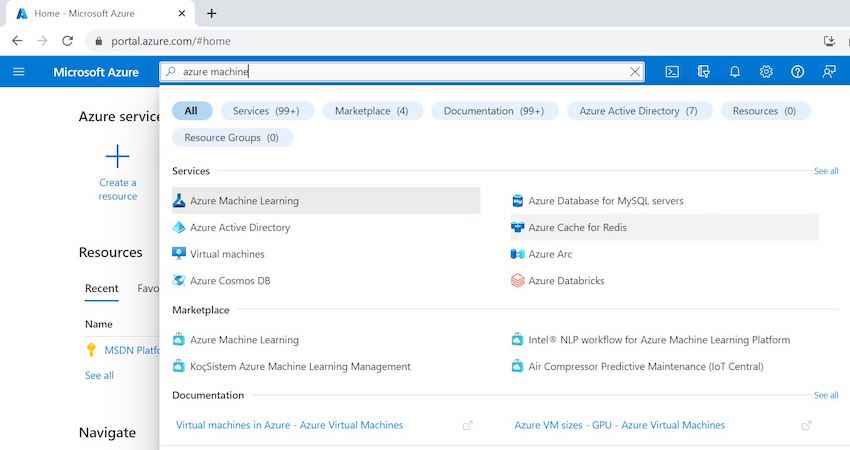Filter results by Resource Groups (0)

(232, 138)
